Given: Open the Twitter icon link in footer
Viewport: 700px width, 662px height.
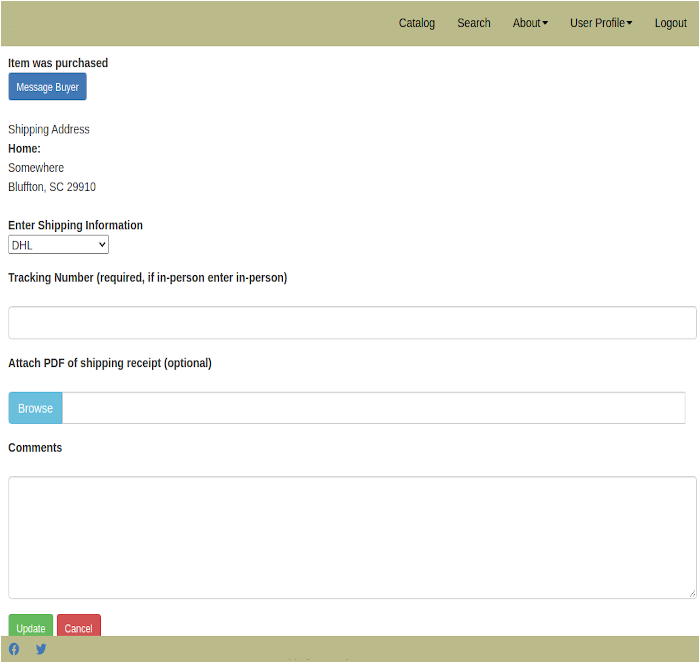Looking at the screenshot, I should tap(41, 649).
